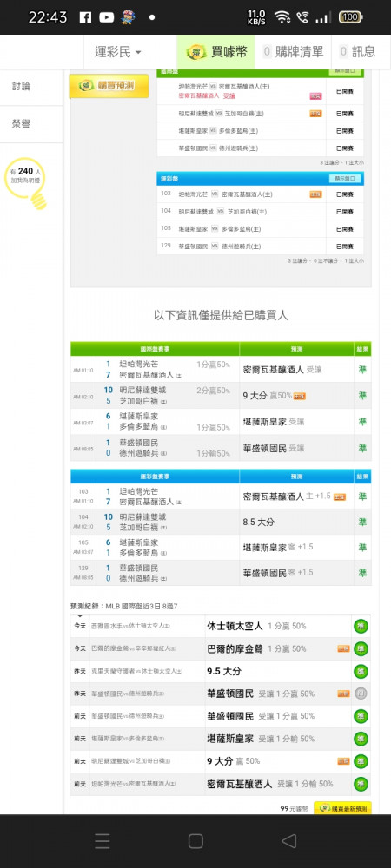Click 顯示盤口 in the blue 運彩盤 header

click(x=345, y=179)
